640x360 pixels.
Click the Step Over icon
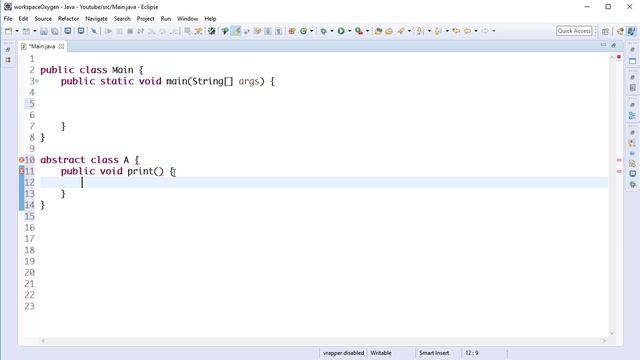[162, 31]
